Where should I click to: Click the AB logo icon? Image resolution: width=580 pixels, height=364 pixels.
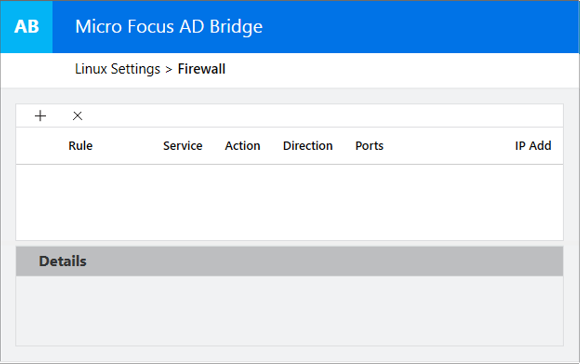pyautogui.click(x=27, y=27)
